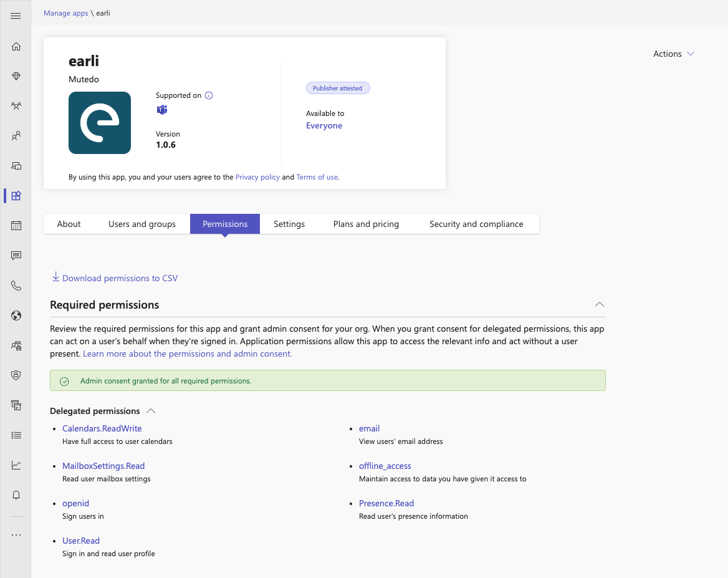Open the offline_access permission link

pyautogui.click(x=385, y=466)
